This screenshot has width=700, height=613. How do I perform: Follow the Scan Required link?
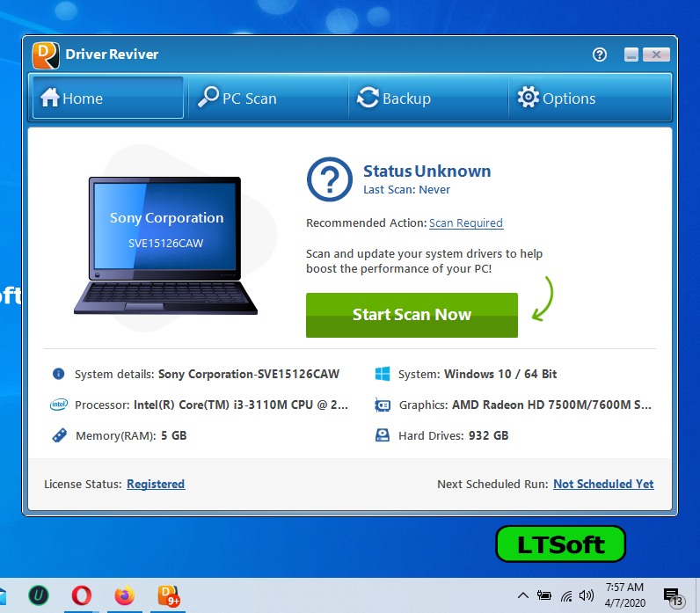click(x=466, y=223)
